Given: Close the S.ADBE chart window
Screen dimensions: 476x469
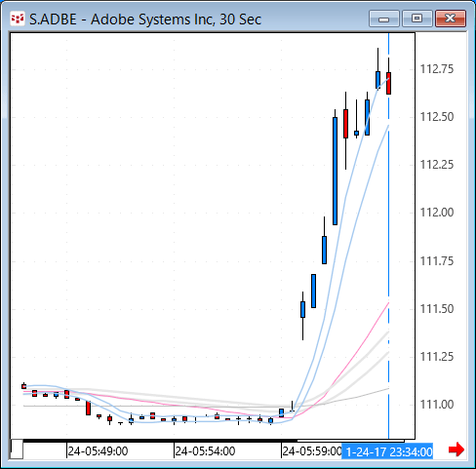Looking at the screenshot, I should (x=451, y=19).
